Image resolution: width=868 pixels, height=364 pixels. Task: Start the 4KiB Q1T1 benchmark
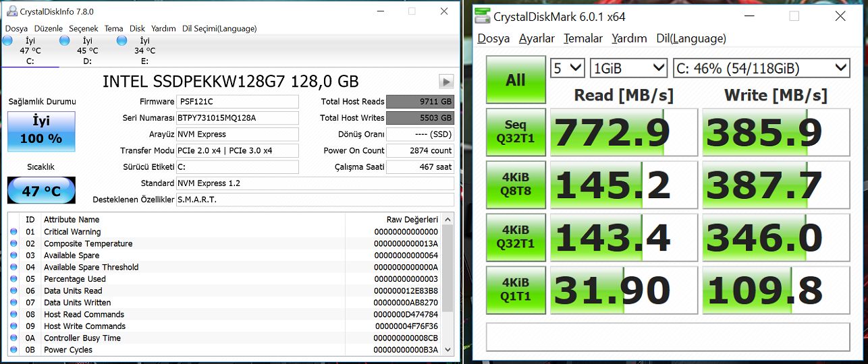[x=516, y=290]
